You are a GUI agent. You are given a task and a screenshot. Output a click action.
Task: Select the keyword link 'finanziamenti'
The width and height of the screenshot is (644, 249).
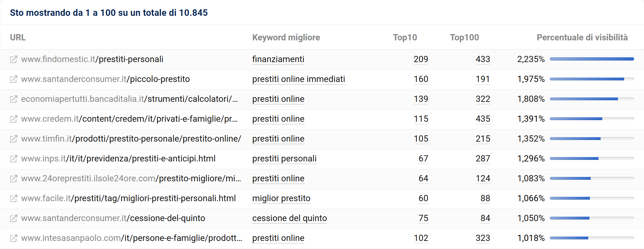278,59
